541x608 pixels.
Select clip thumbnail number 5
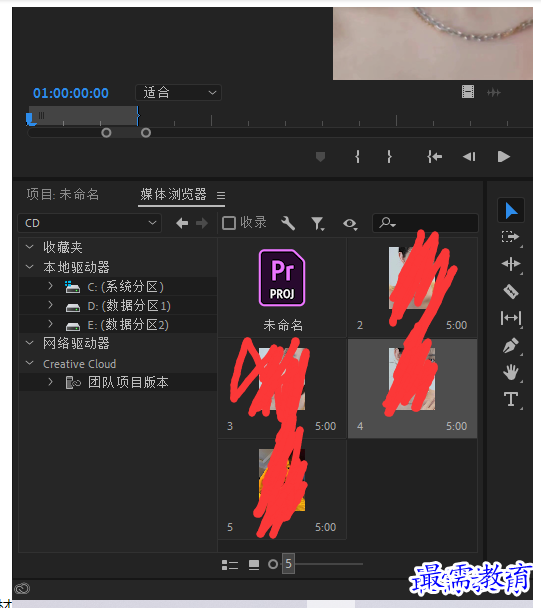point(282,489)
